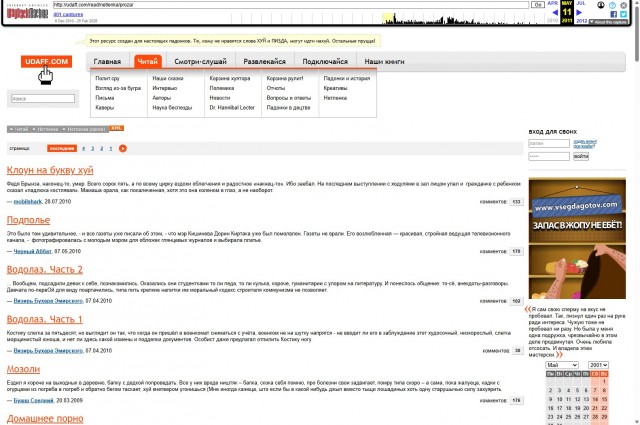Open Полит сру submenu link
Viewport: 640px width, 425px height.
107,78
